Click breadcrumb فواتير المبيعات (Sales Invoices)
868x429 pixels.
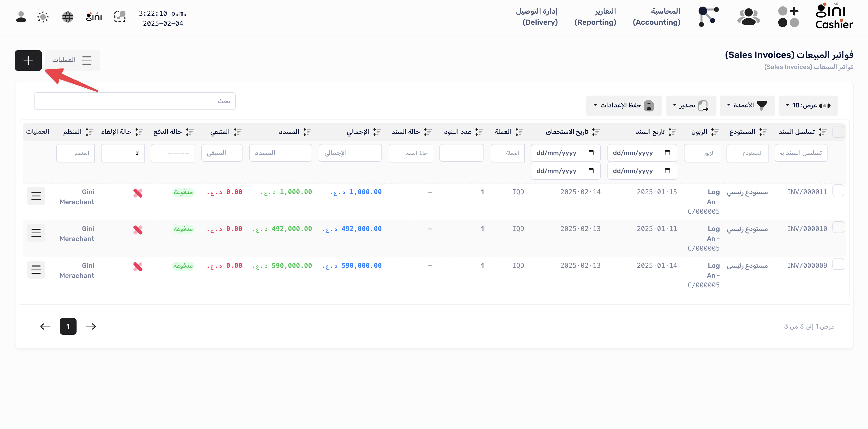pos(809,67)
